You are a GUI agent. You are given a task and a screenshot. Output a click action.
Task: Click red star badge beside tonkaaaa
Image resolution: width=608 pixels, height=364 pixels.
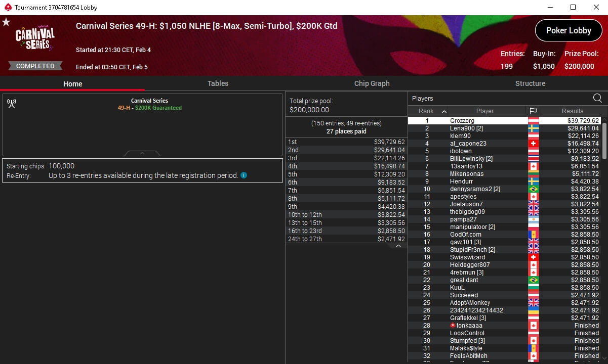pos(453,326)
